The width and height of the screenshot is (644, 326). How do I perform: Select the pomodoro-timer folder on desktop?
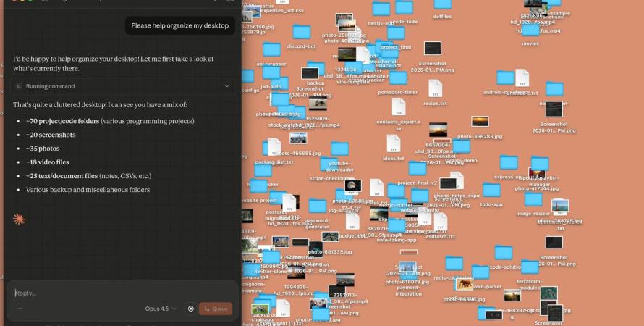398,78
